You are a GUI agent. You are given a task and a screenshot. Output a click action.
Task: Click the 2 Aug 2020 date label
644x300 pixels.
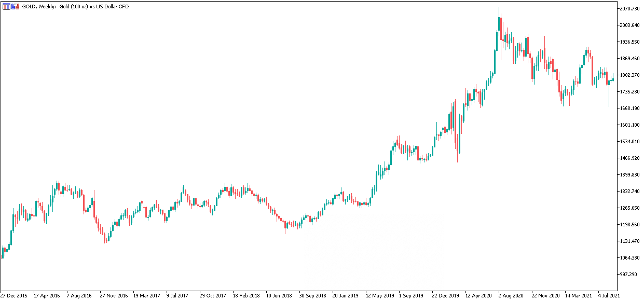click(x=511, y=295)
